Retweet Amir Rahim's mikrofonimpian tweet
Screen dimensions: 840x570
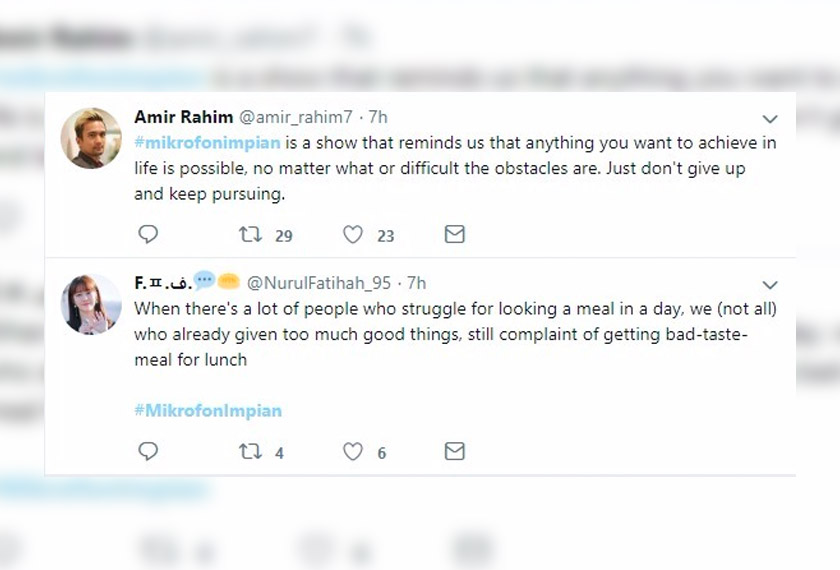pyautogui.click(x=251, y=235)
